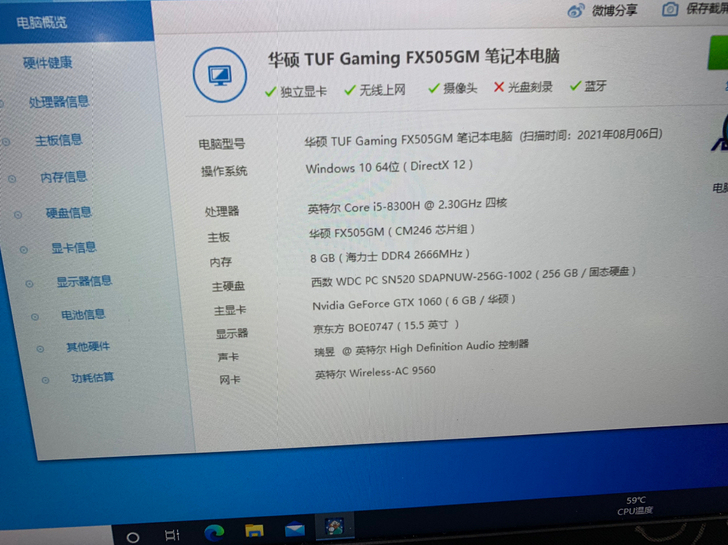Image resolution: width=728 pixels, height=545 pixels.
Task: Click the 保存截屏 camera icon
Action: pyautogui.click(x=670, y=9)
